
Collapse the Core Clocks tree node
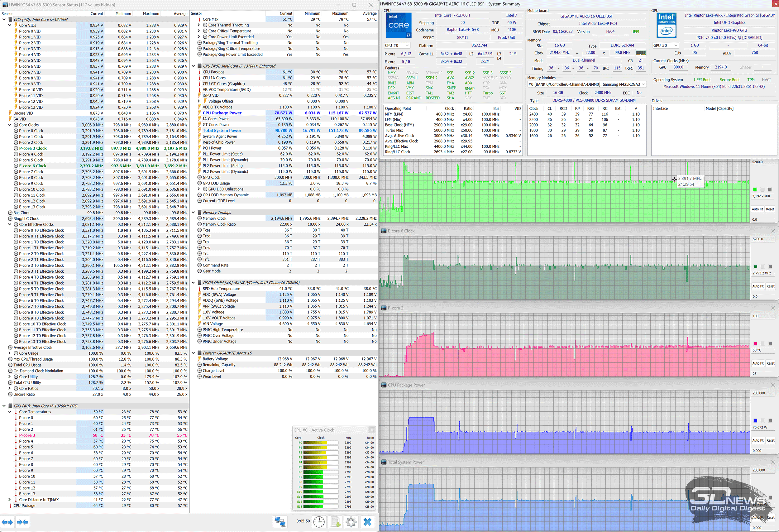(x=10, y=125)
